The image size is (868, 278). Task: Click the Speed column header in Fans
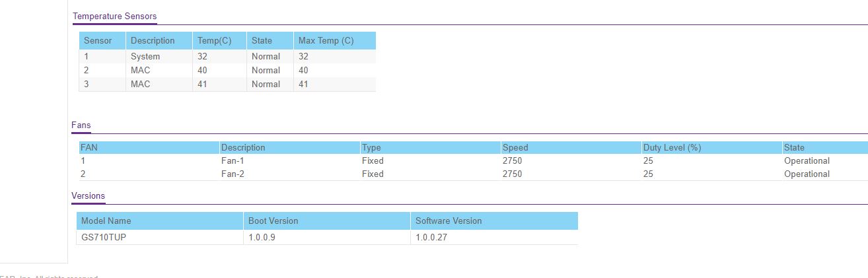click(515, 147)
